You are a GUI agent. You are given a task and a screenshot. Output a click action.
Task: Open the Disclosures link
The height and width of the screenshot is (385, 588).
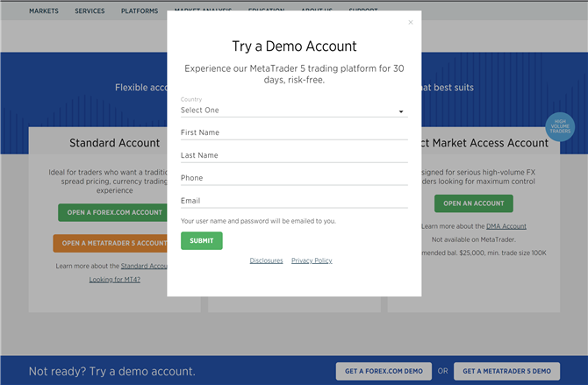(x=266, y=260)
